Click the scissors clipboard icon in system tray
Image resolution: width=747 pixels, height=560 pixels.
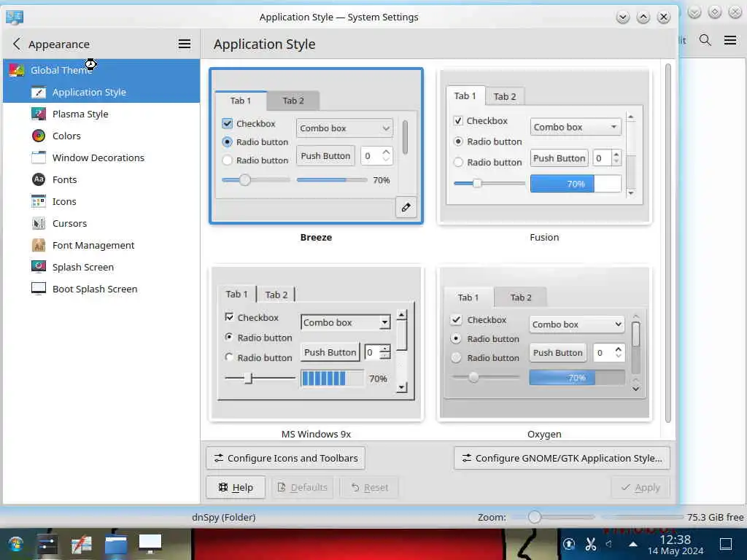point(591,544)
